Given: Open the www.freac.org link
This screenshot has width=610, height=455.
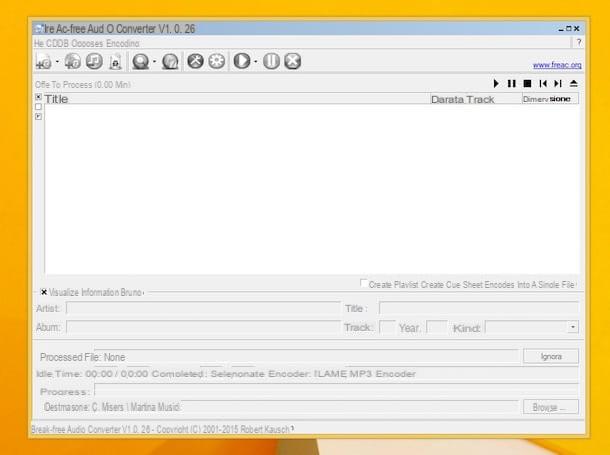Looking at the screenshot, I should click(x=557, y=65).
